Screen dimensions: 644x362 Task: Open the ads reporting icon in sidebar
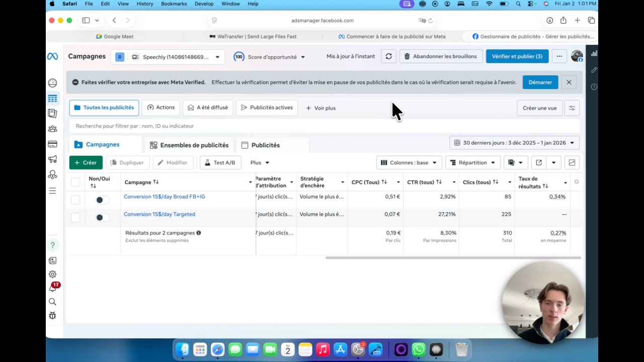pyautogui.click(x=52, y=114)
